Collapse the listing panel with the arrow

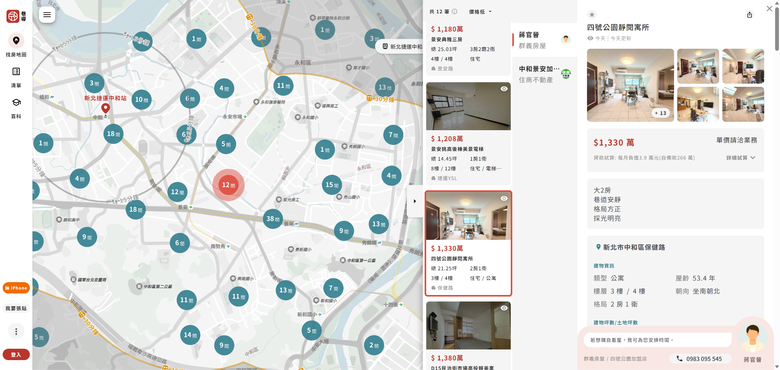(x=415, y=201)
